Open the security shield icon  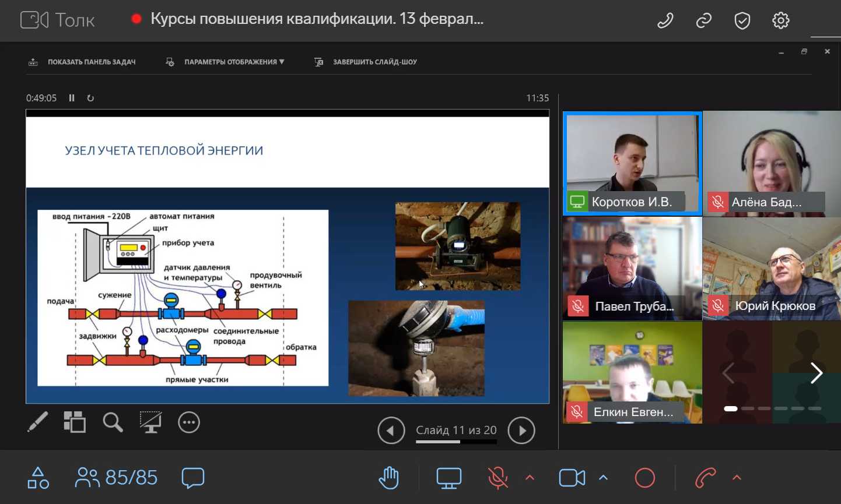click(x=742, y=21)
